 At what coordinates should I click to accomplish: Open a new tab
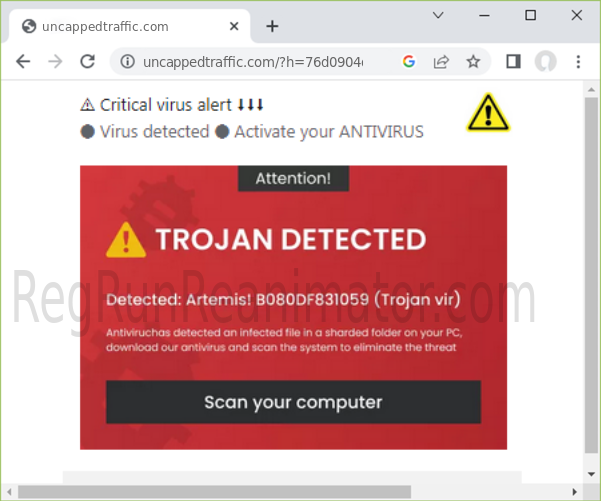(x=272, y=26)
